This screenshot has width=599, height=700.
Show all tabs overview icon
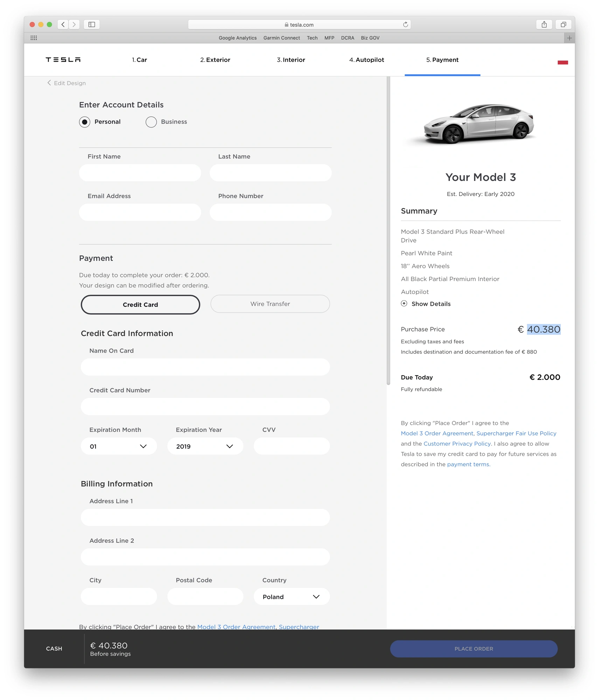point(563,24)
